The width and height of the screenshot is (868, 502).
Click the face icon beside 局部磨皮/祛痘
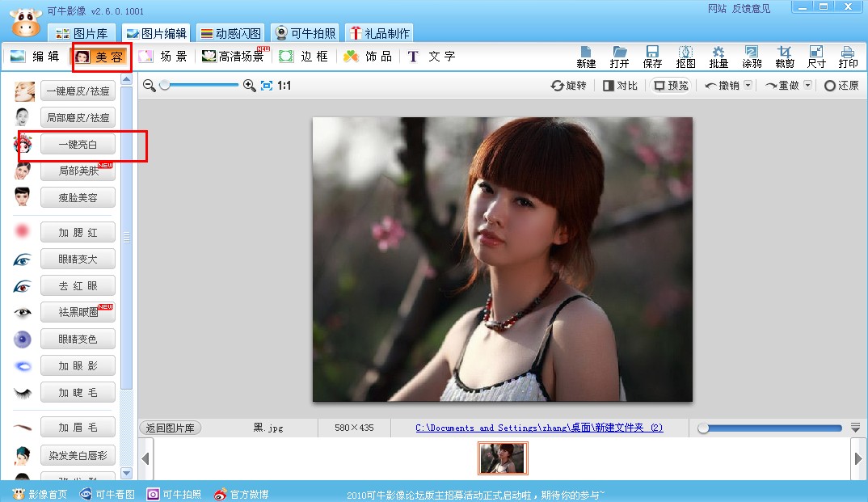pyautogui.click(x=22, y=118)
